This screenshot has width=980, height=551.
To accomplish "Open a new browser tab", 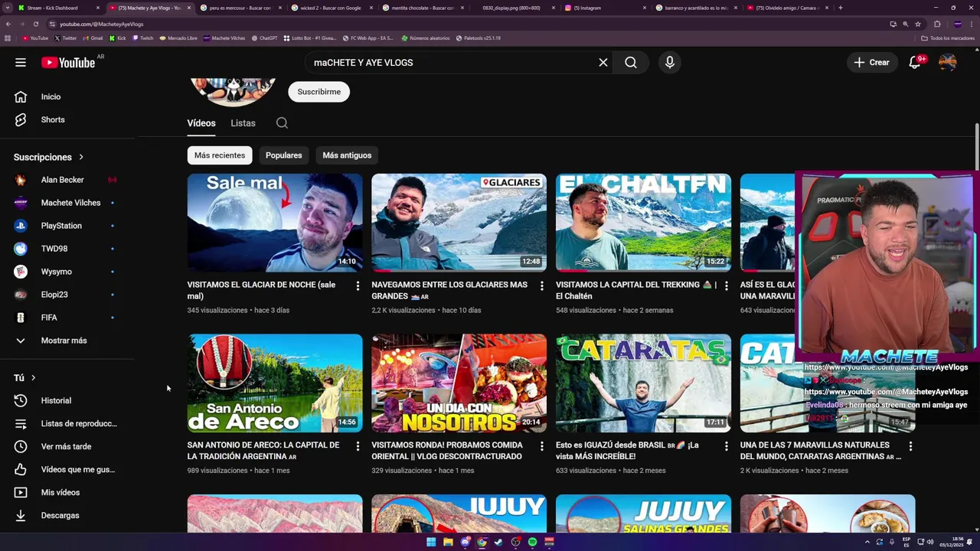I will (x=841, y=8).
